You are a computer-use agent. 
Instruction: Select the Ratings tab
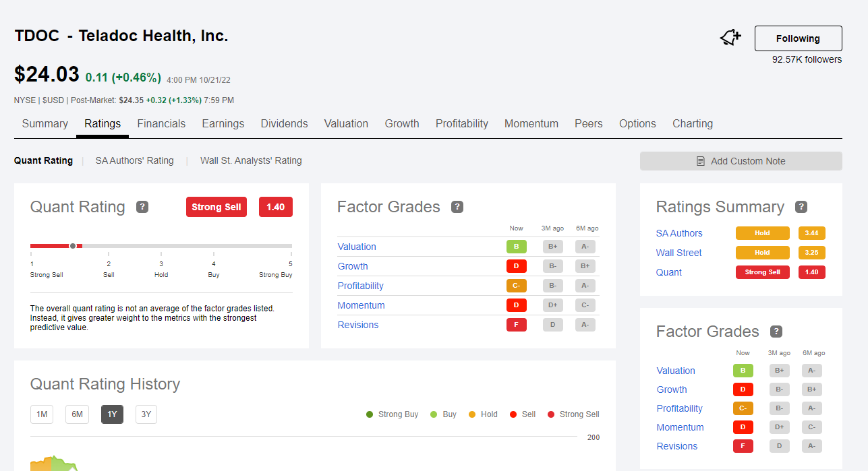103,124
